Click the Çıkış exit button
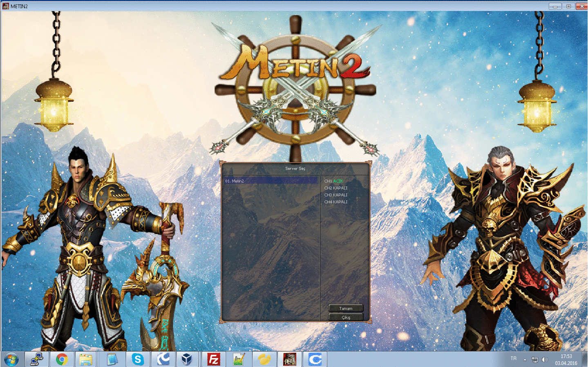 (346, 317)
